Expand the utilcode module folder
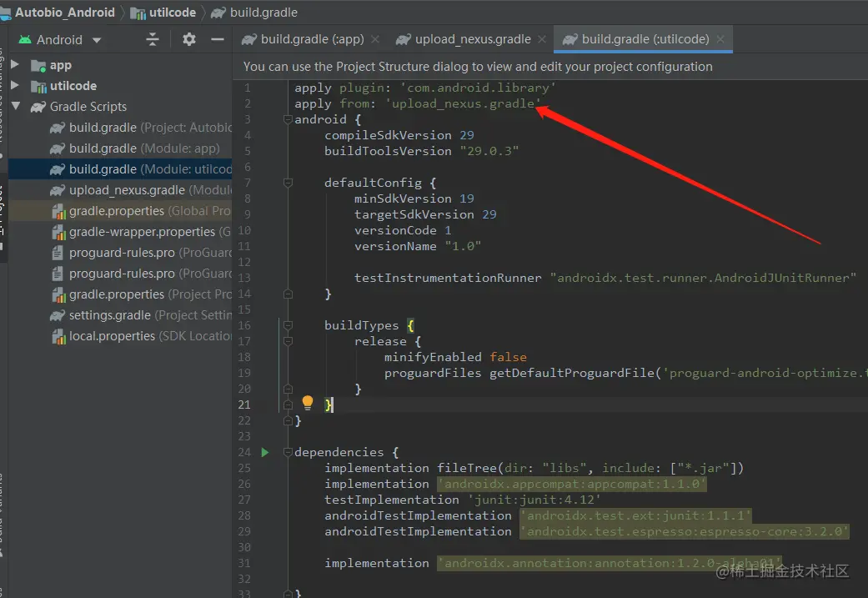868x598 pixels. pos(15,85)
